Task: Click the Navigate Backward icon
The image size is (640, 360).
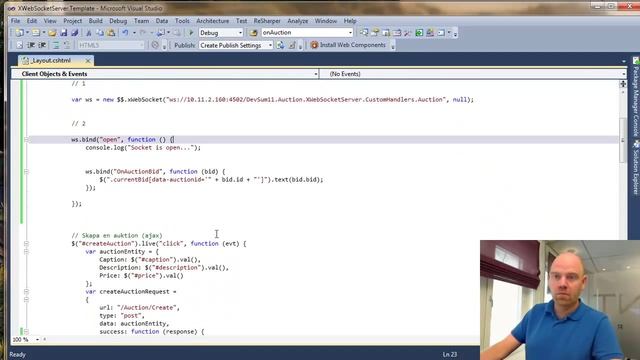Action: click(x=161, y=33)
